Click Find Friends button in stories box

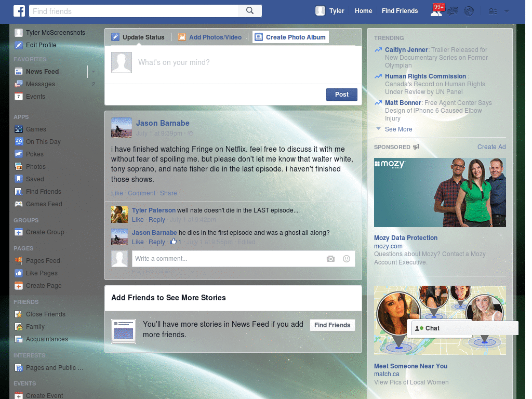click(332, 325)
